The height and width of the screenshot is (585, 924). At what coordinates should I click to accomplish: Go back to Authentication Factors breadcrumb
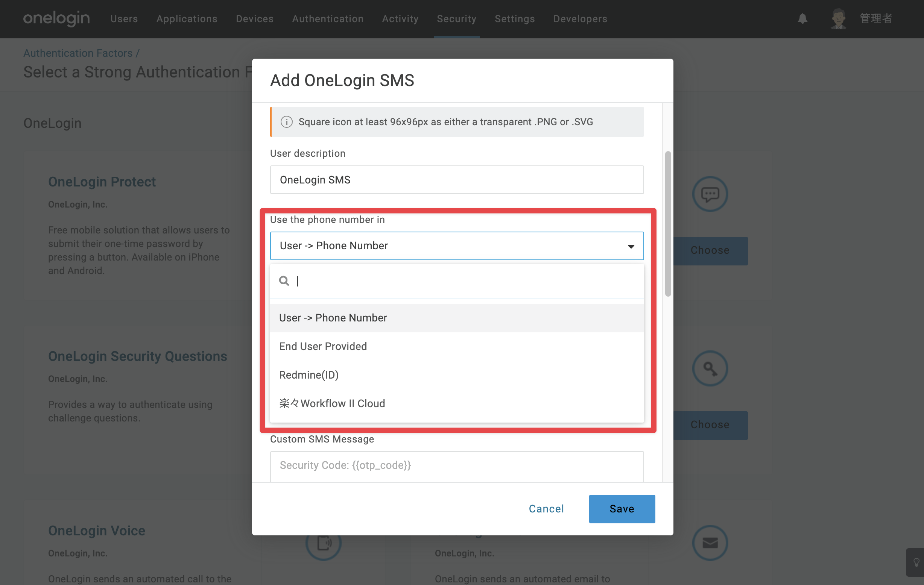coord(78,53)
